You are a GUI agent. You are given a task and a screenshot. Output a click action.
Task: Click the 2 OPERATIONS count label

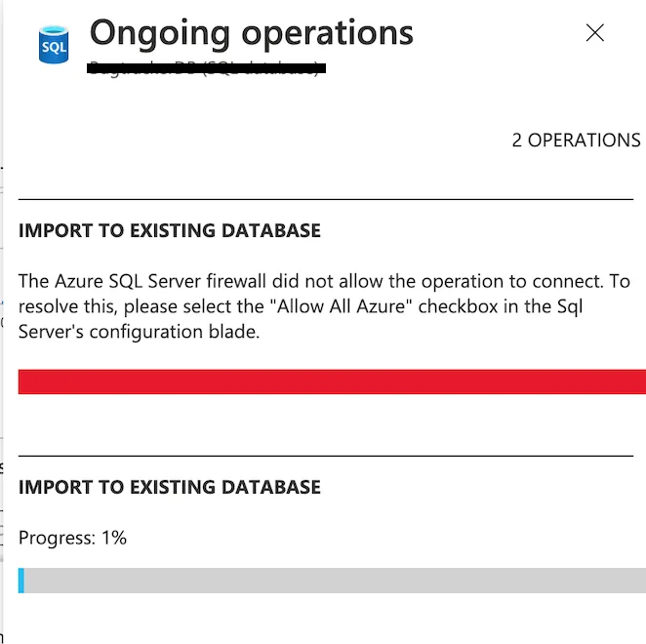(576, 141)
